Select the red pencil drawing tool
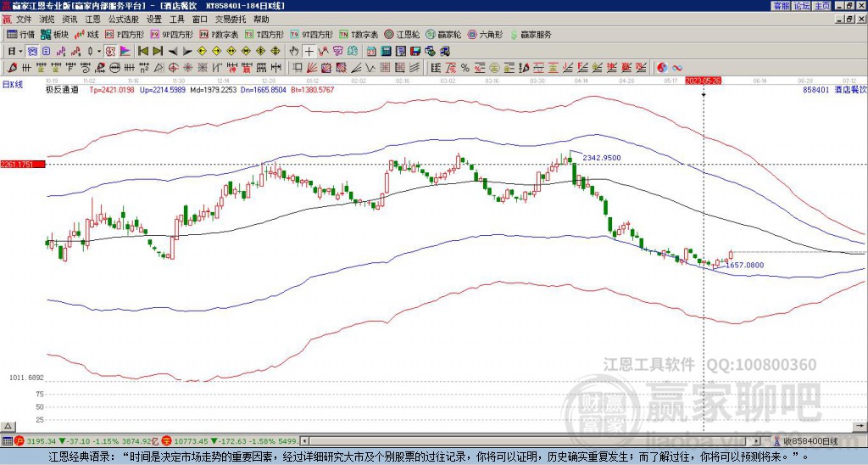The image size is (868, 465). point(12,68)
